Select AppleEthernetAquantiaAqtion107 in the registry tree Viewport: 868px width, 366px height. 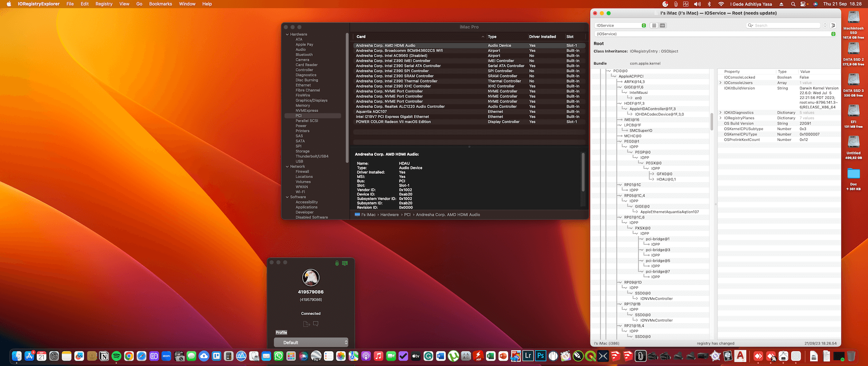(x=670, y=212)
